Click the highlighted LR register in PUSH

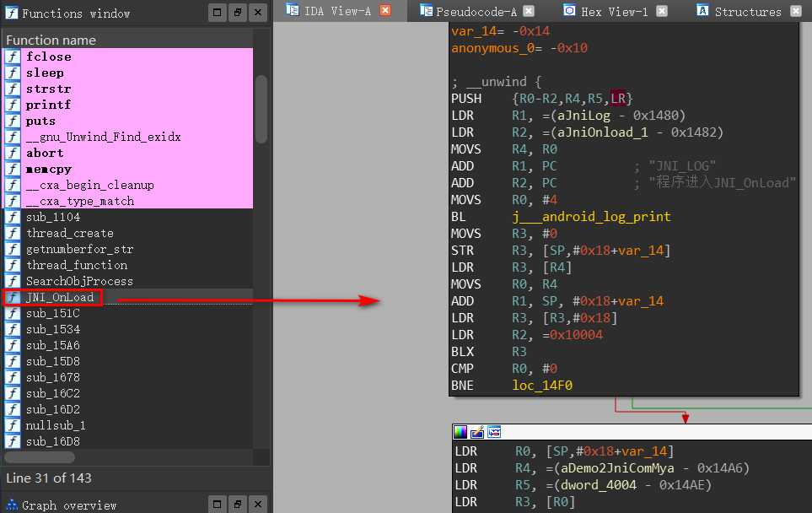coord(618,99)
